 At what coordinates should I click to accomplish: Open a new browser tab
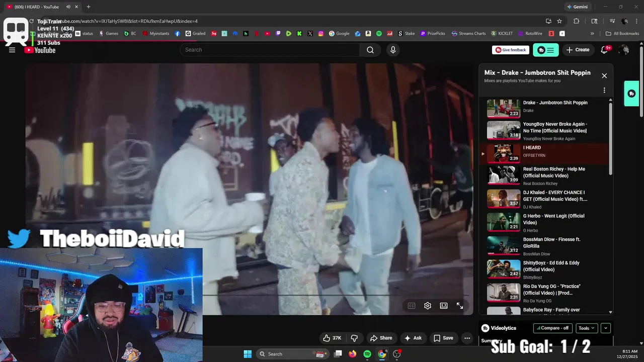(x=89, y=7)
